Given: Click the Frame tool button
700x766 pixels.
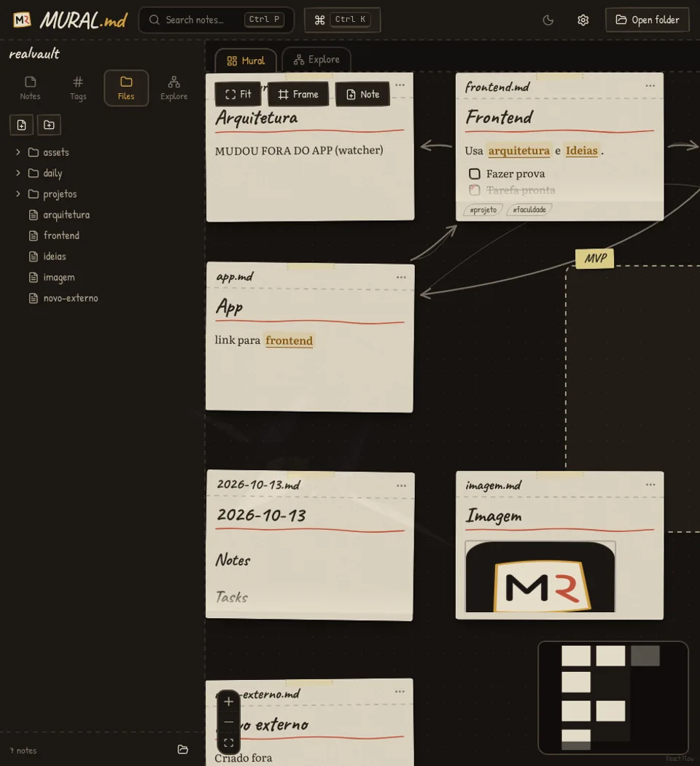Looking at the screenshot, I should coord(298,94).
